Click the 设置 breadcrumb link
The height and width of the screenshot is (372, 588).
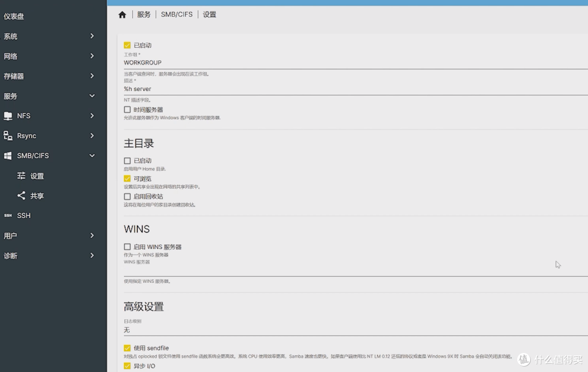click(x=210, y=15)
